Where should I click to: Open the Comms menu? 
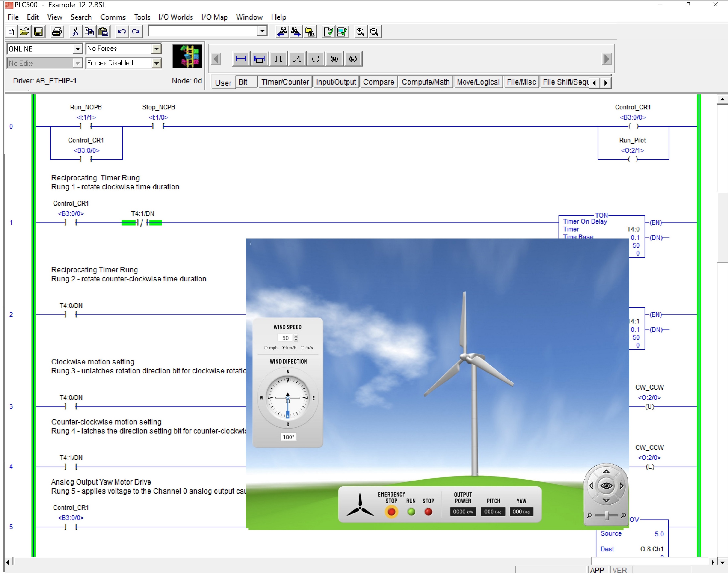(113, 17)
